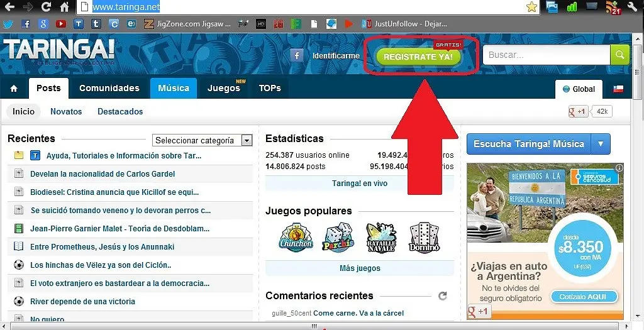Click the ad info icon on banner
Image resolution: width=644 pixels, height=330 pixels.
619,167
